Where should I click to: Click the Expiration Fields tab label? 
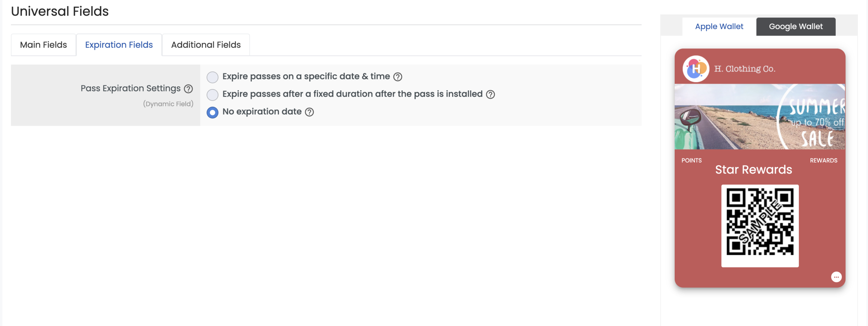pyautogui.click(x=119, y=44)
